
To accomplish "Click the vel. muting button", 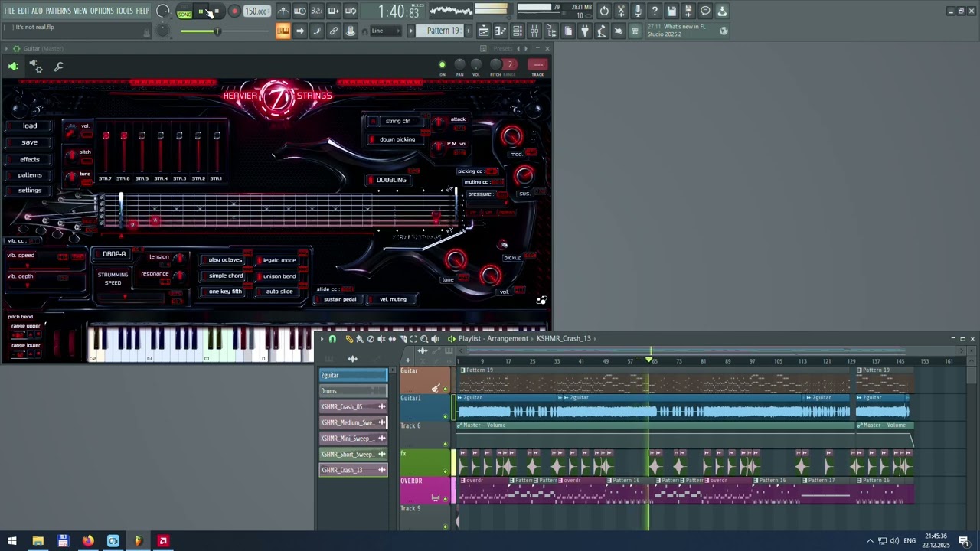I will point(391,299).
